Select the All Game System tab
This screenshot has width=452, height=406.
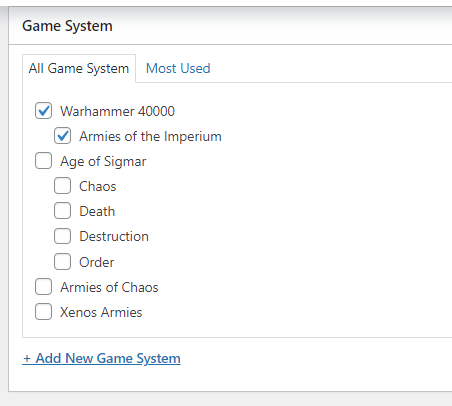coord(79,68)
